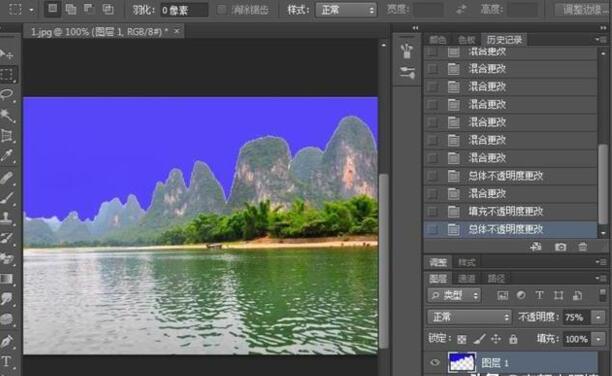Viewport: 612px width, 376px height.
Task: Create new snapshot camera icon
Action: click(x=560, y=247)
